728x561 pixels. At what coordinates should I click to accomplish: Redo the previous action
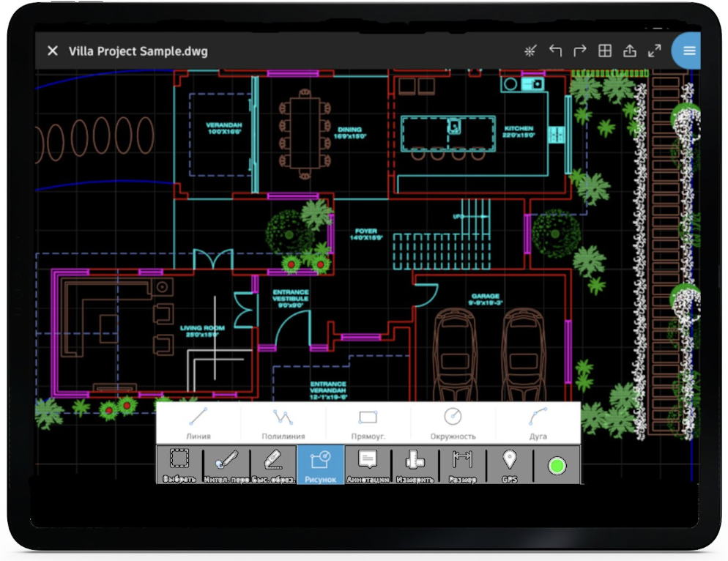(580, 51)
